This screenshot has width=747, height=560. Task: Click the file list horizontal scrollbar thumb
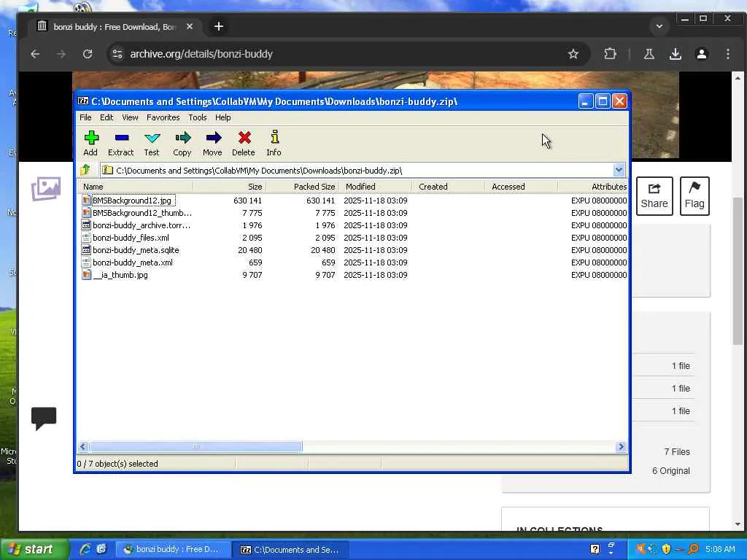[196, 447]
